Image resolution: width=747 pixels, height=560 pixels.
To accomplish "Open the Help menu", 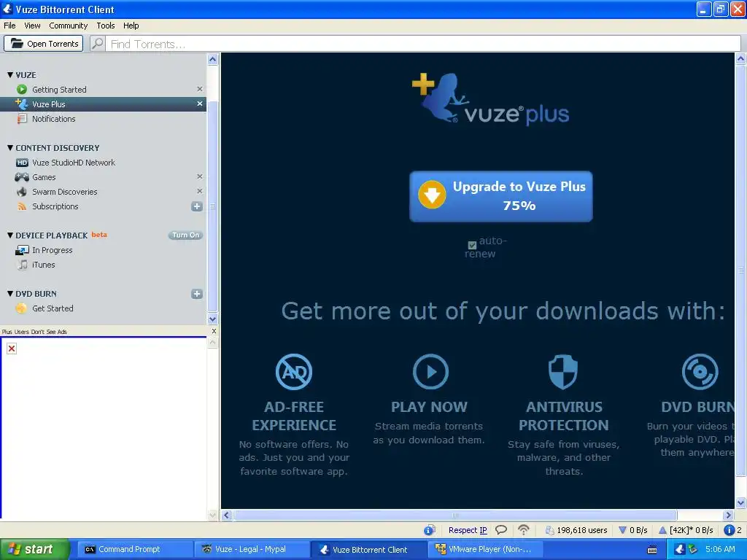I will click(131, 26).
